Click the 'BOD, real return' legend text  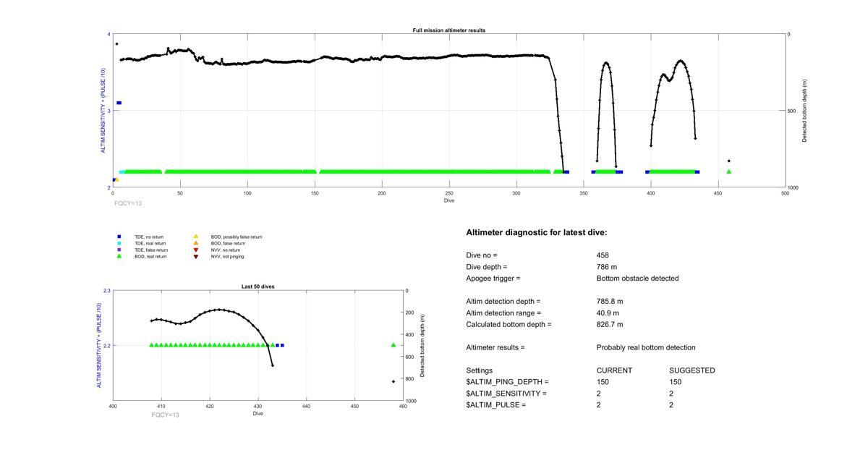tap(150, 256)
